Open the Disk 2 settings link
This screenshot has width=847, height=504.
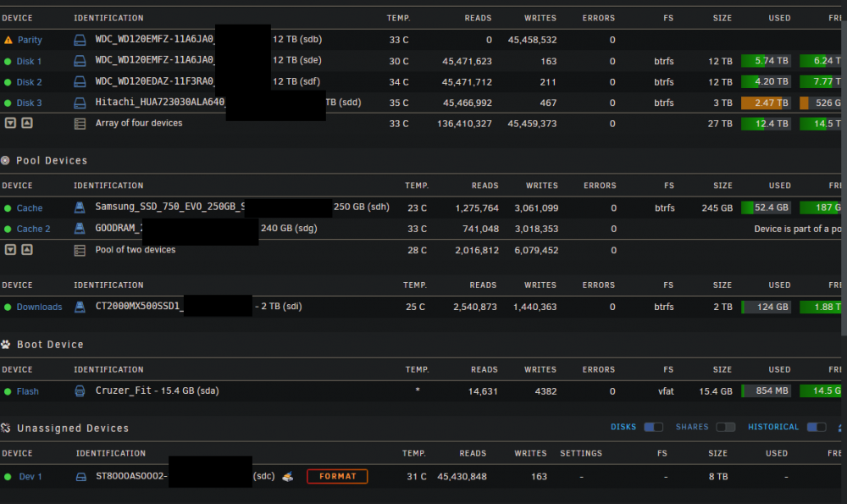(x=29, y=82)
